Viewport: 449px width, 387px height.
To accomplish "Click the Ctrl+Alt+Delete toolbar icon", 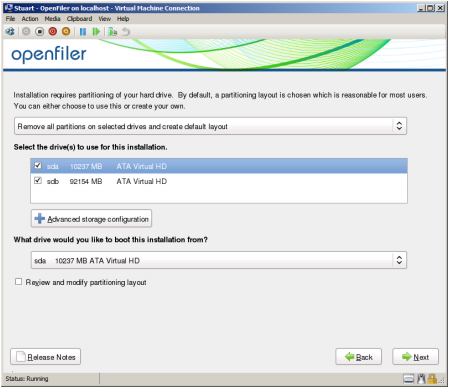I will point(10,32).
